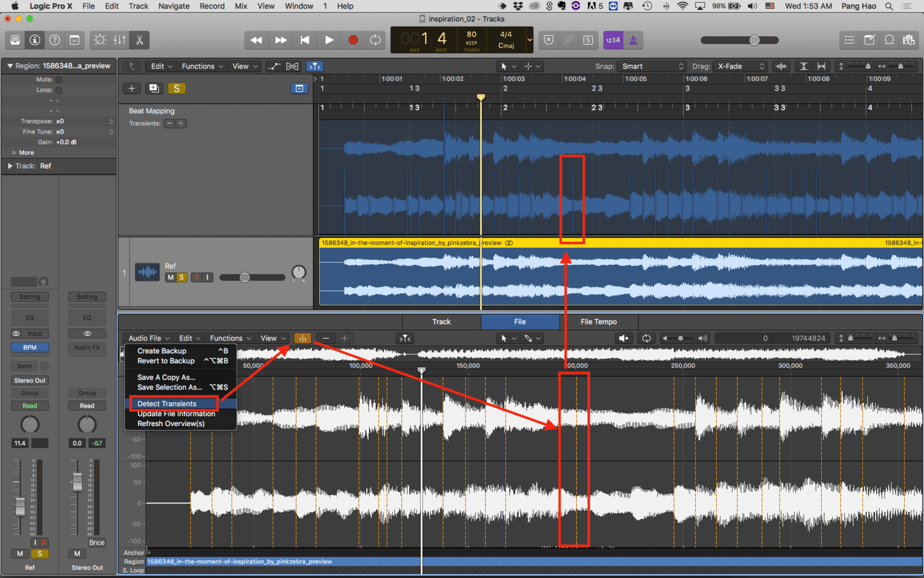Expand the Track: Ref disclosure triangle

click(10, 166)
